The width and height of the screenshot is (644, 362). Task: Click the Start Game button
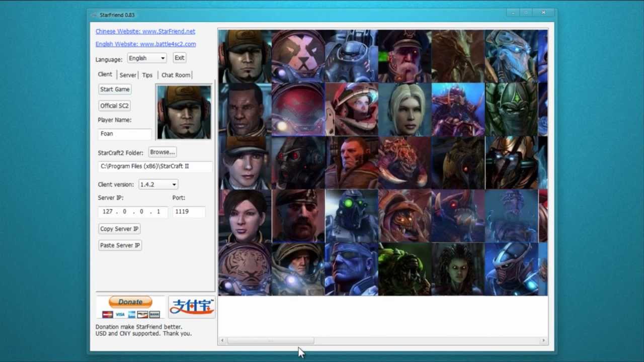pyautogui.click(x=115, y=89)
